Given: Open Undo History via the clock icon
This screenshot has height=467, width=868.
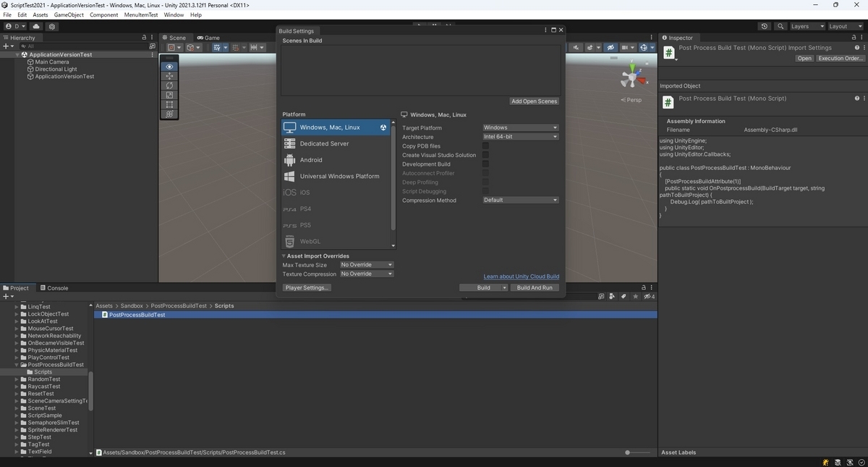Looking at the screenshot, I should (x=764, y=26).
